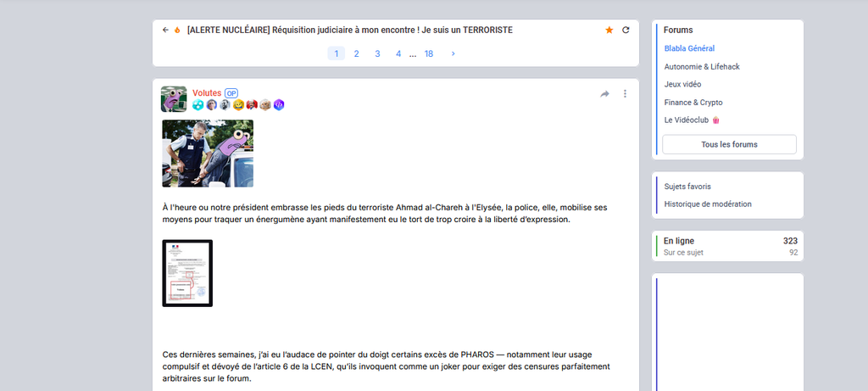
Task: Click the red-background portrait badge under Volutes
Action: pos(252,104)
